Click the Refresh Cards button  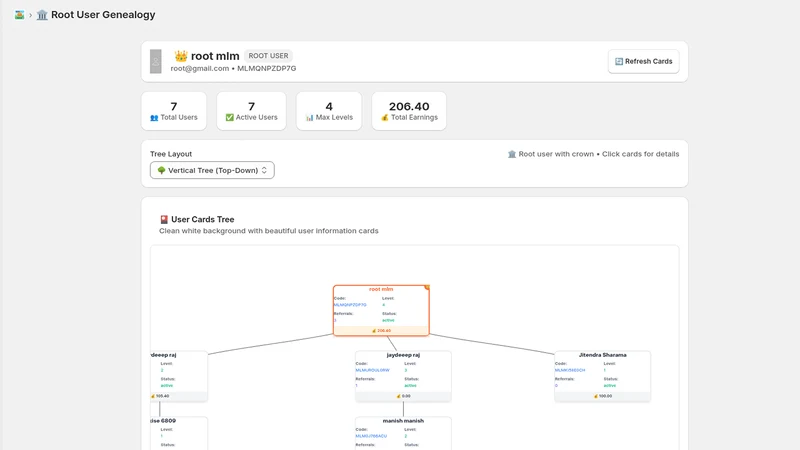643,61
